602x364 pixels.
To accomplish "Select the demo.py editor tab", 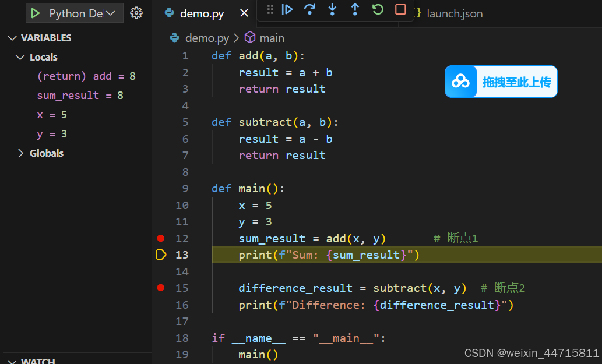I will pyautogui.click(x=201, y=13).
